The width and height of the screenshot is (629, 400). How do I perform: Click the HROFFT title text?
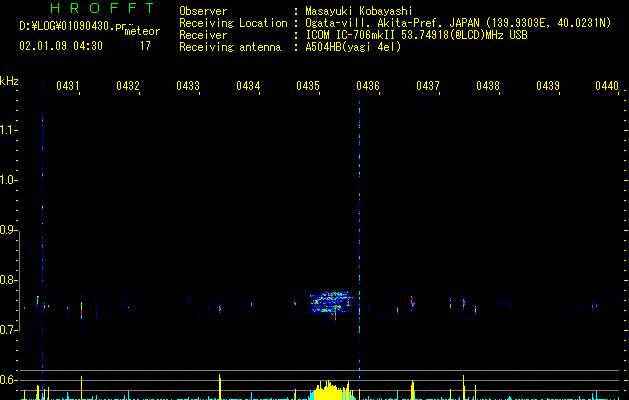[x=103, y=8]
